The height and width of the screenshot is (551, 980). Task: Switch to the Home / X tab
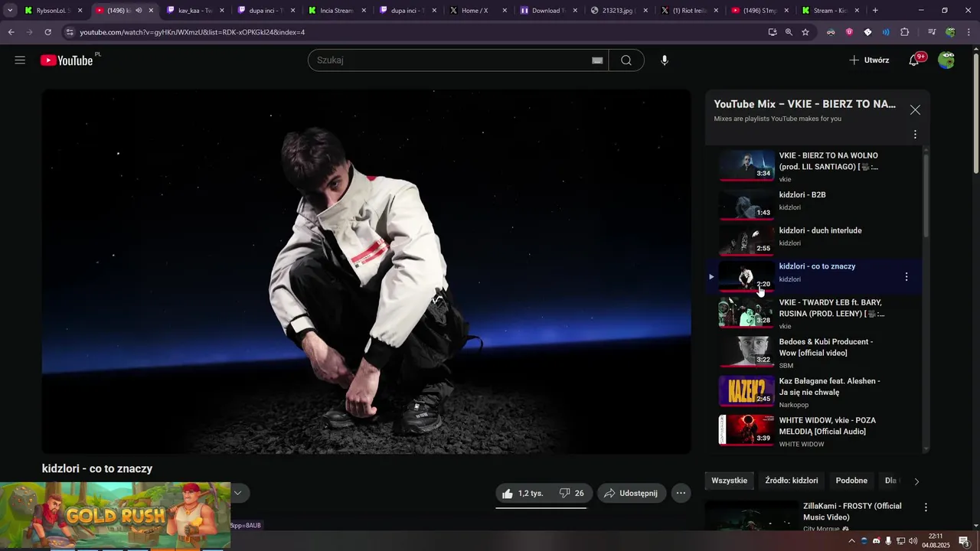tap(478, 11)
